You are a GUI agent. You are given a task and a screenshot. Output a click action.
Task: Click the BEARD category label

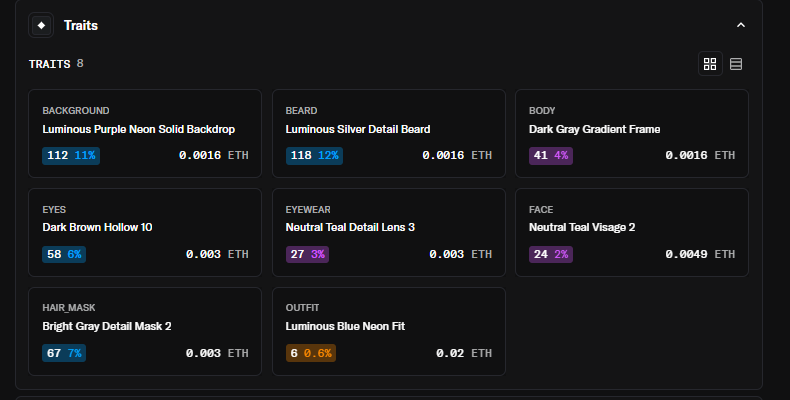(x=301, y=111)
